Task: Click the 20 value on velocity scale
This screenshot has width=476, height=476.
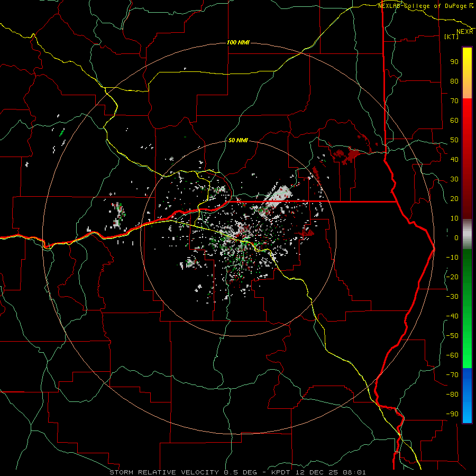Action: click(454, 198)
